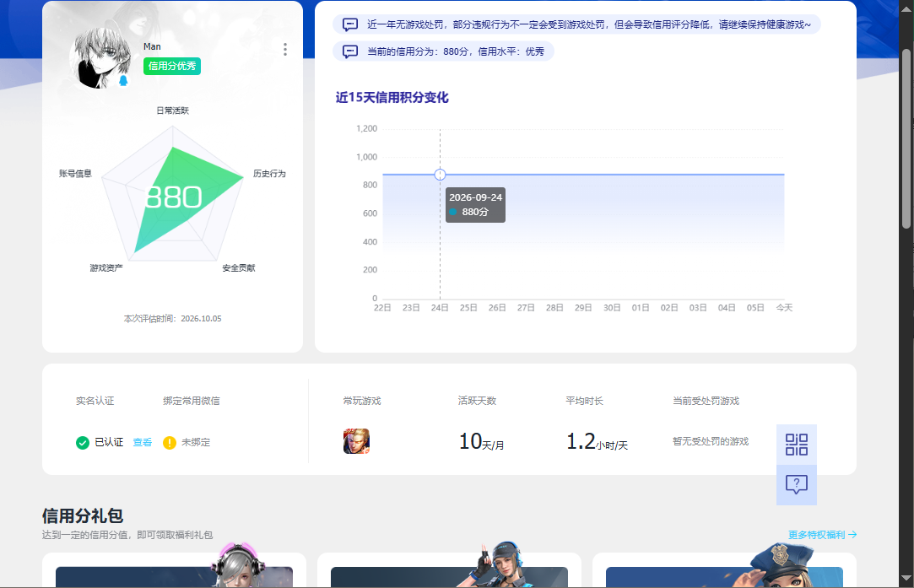Click the 今天 label on chart axis

[784, 308]
